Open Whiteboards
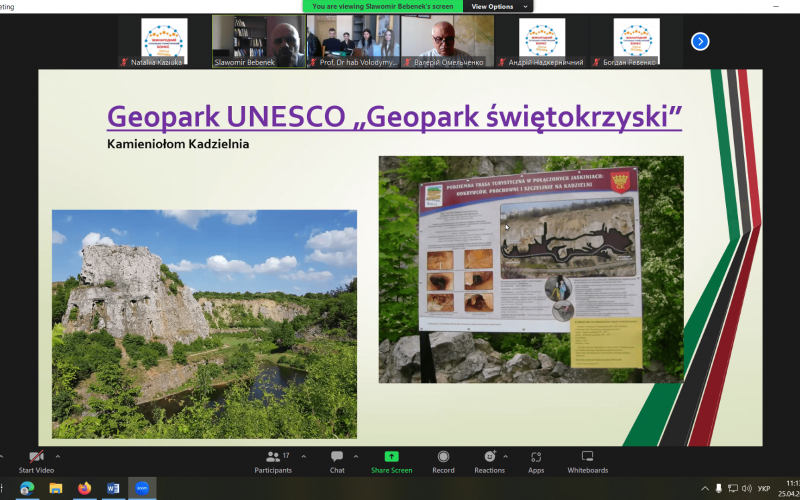 (588, 462)
